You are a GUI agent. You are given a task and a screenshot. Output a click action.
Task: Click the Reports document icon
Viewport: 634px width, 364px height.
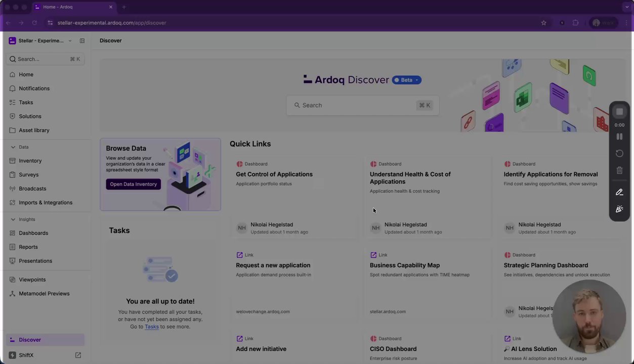point(13,247)
